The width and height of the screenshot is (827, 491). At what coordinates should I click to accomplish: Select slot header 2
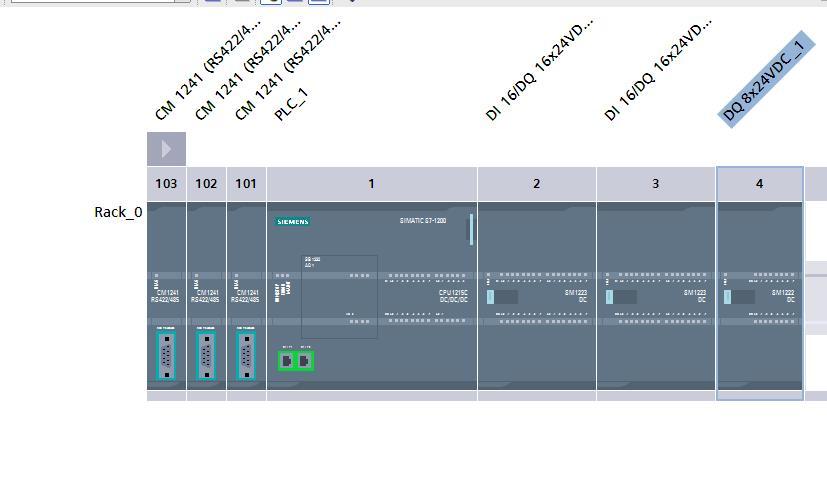(537, 184)
